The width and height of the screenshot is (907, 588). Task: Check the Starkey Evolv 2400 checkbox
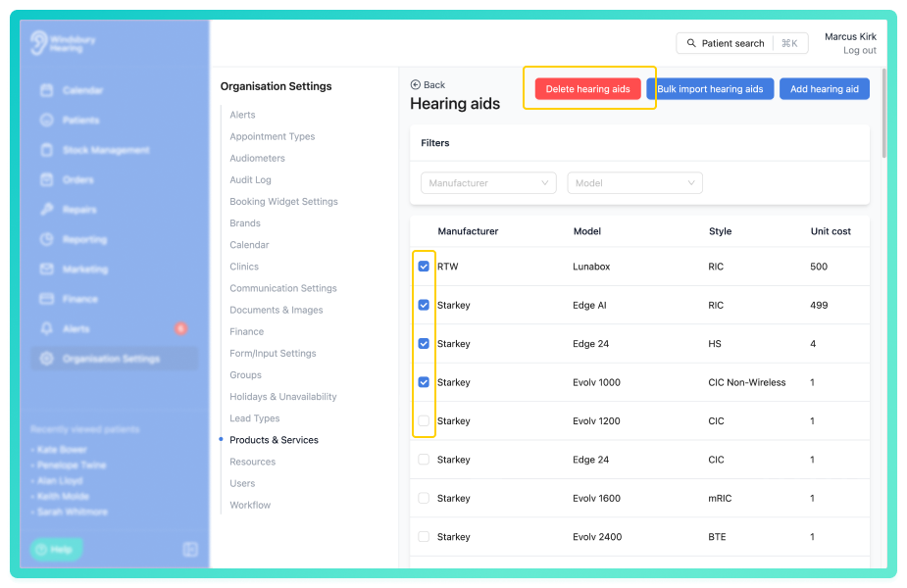[x=424, y=536]
